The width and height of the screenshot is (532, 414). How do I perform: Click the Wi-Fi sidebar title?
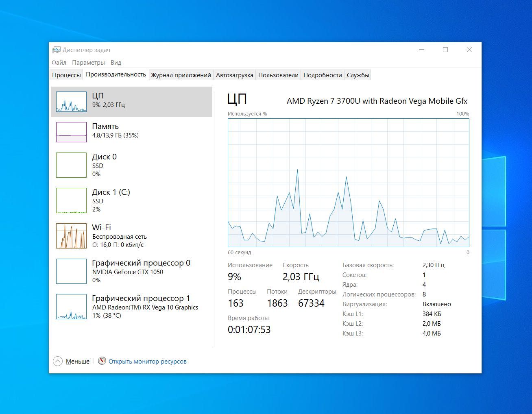pos(101,227)
